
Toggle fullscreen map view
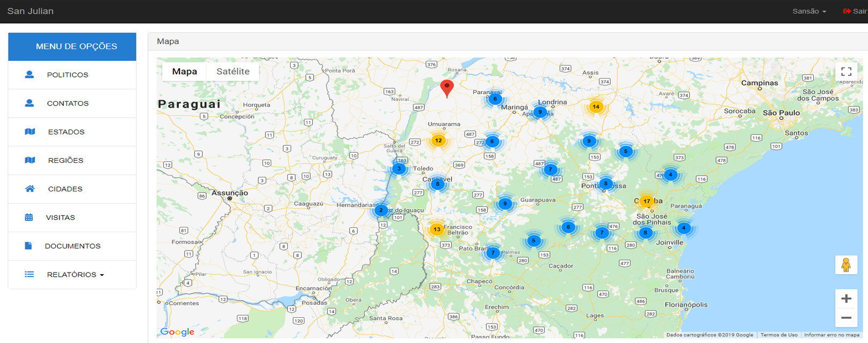tap(846, 72)
